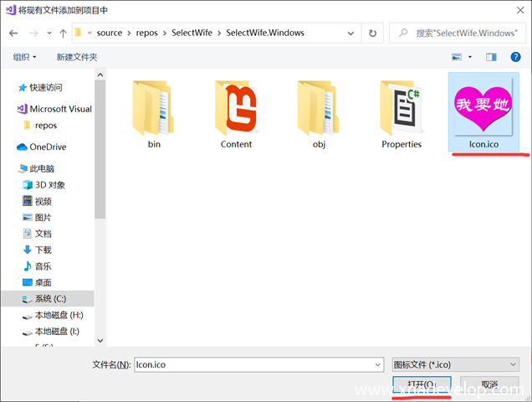Click 新建文件夹 to create folder

coord(77,57)
